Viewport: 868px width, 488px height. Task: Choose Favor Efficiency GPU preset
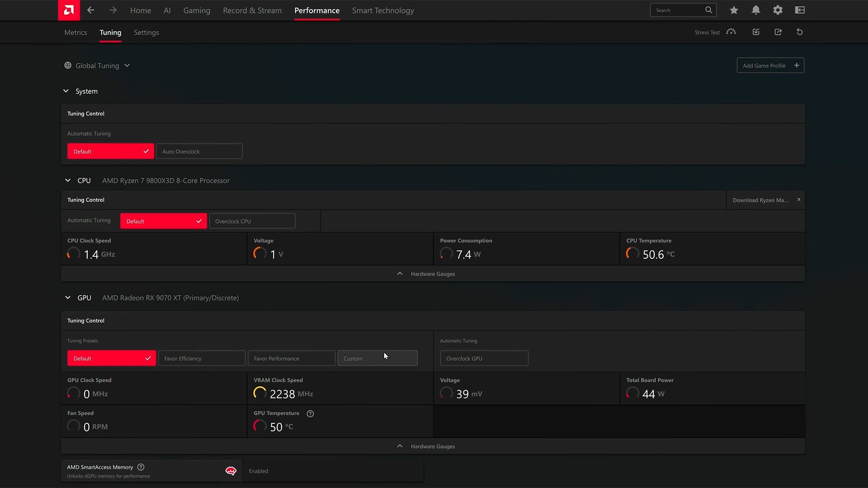click(202, 358)
